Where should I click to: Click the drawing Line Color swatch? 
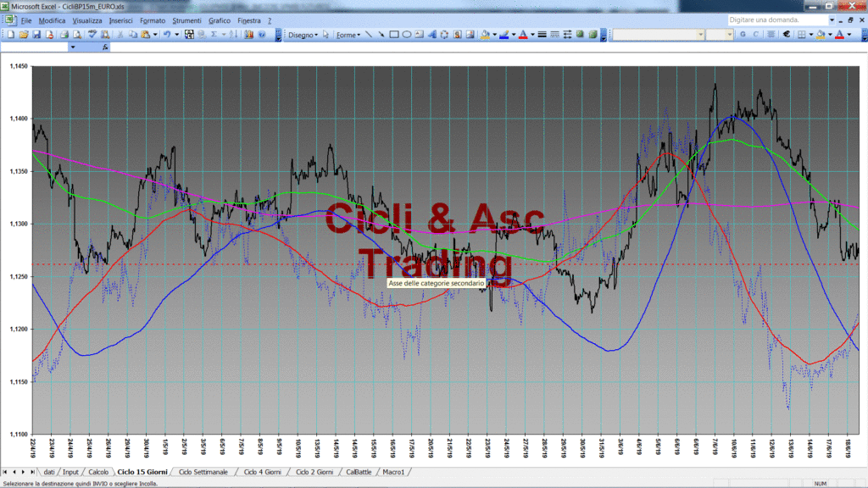point(504,35)
